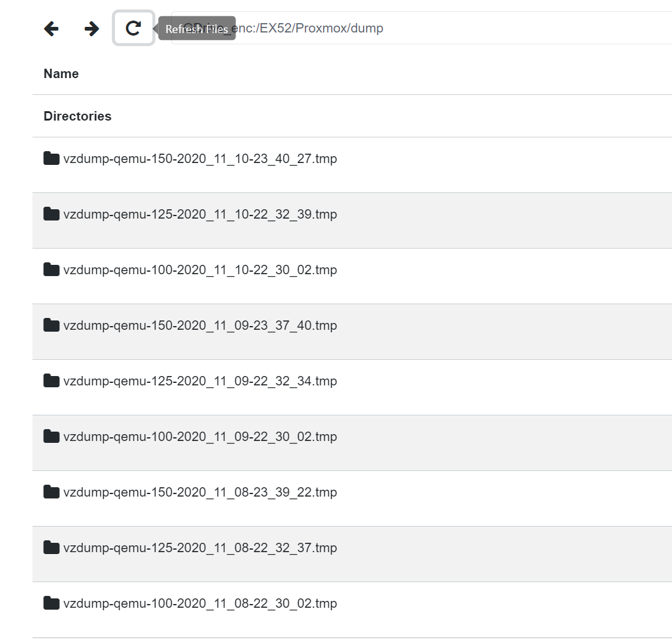The image size is (672, 639).
Task: Click folder icon of vzdump-qemu-100-2020_11_10-22_30_02.tmp
Action: click(51, 270)
